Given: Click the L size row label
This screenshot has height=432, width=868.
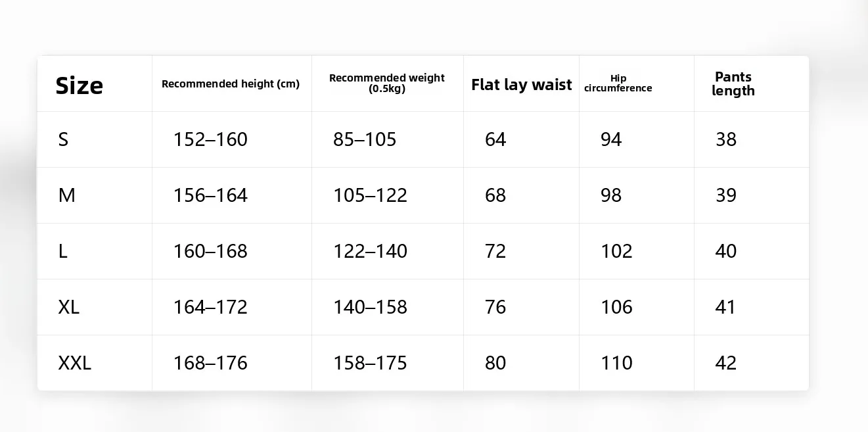Looking at the screenshot, I should click(63, 251).
